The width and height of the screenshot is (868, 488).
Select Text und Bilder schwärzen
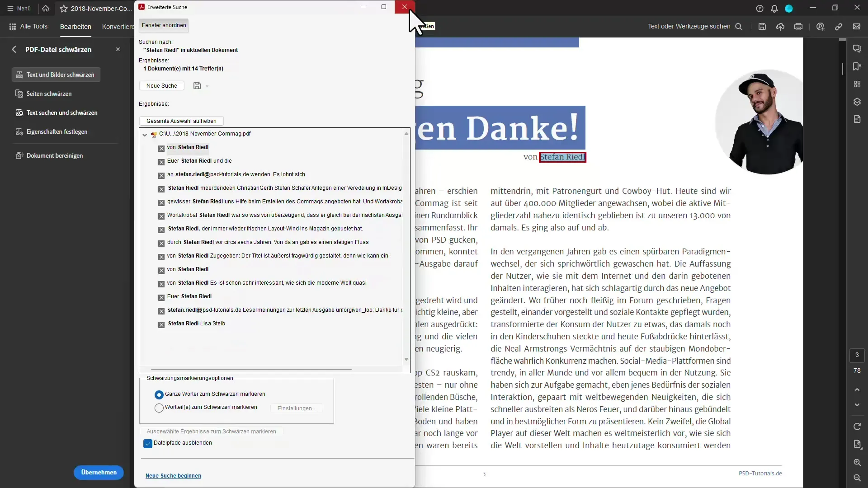(56, 75)
